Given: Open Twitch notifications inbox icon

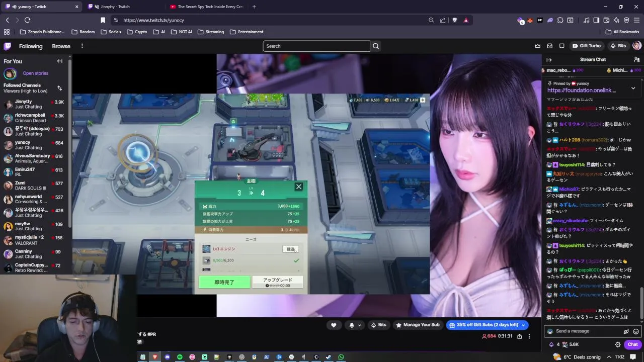Looking at the screenshot, I should (x=549, y=46).
